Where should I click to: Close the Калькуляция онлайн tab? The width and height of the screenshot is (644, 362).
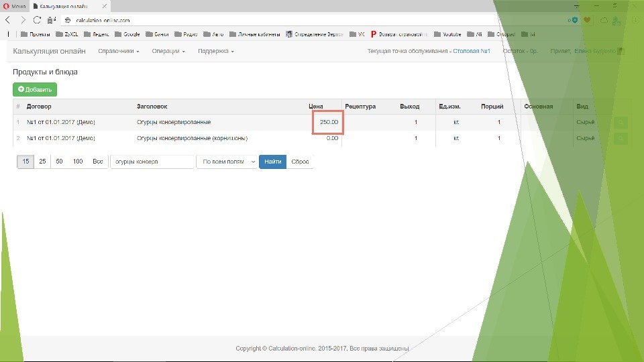105,6
